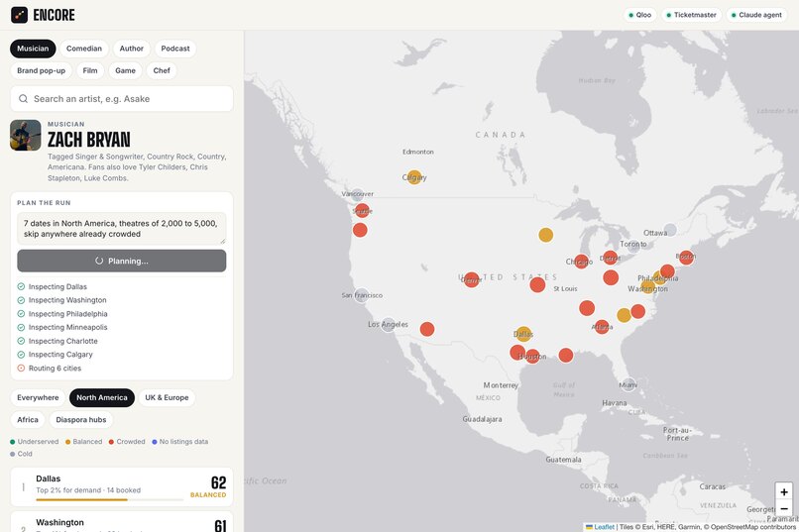Click the Balanced legend entry
Image resolution: width=799 pixels, height=532 pixels.
click(x=83, y=442)
